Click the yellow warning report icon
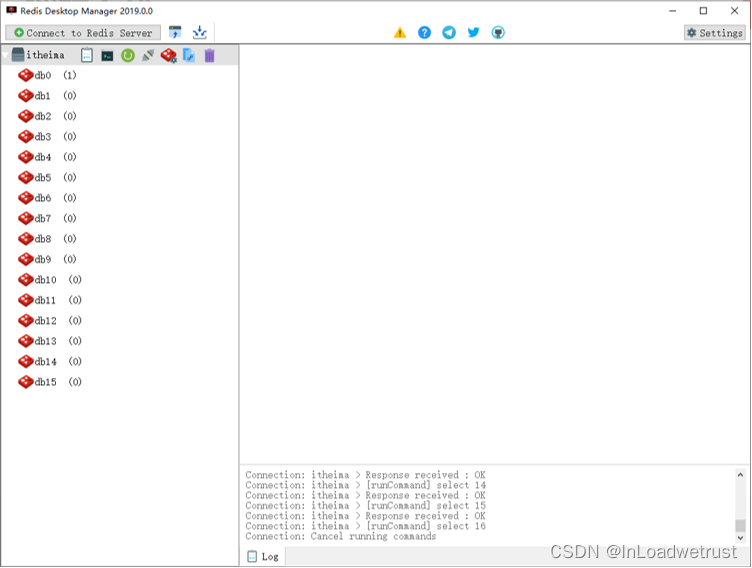This screenshot has height=568, width=752. 400,33
